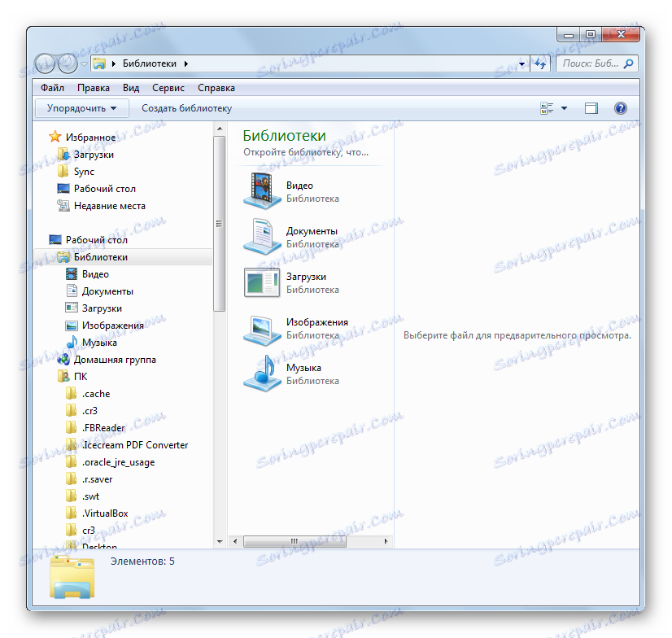The height and width of the screenshot is (638, 672).
Task: Open the Изображения library icon
Action: [262, 329]
